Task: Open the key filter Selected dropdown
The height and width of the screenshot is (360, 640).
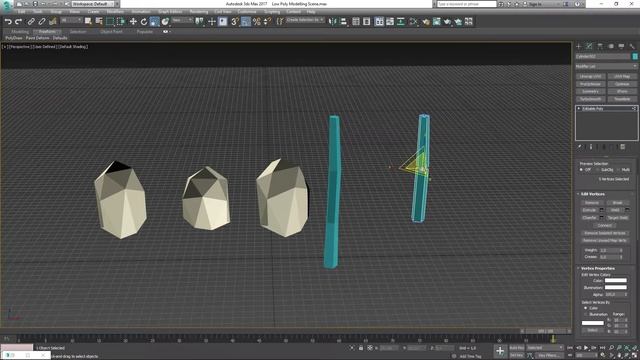Action: [544, 348]
